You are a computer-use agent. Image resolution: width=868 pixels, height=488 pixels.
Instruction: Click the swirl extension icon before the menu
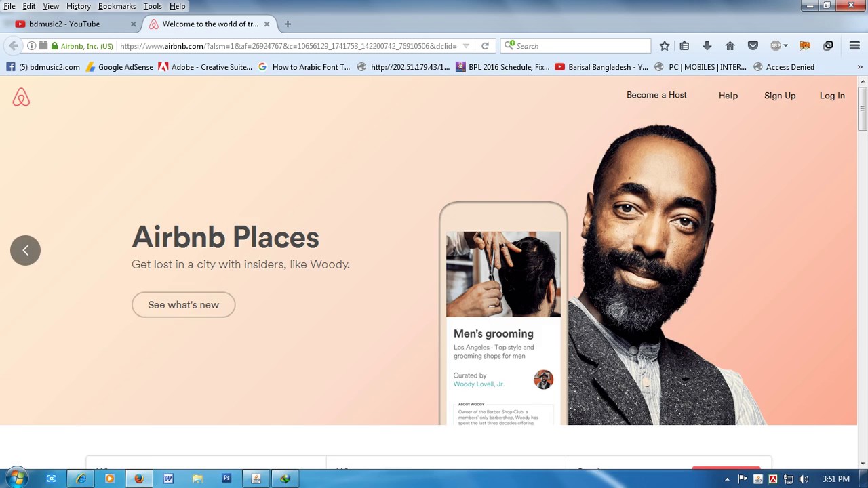pyautogui.click(x=828, y=46)
